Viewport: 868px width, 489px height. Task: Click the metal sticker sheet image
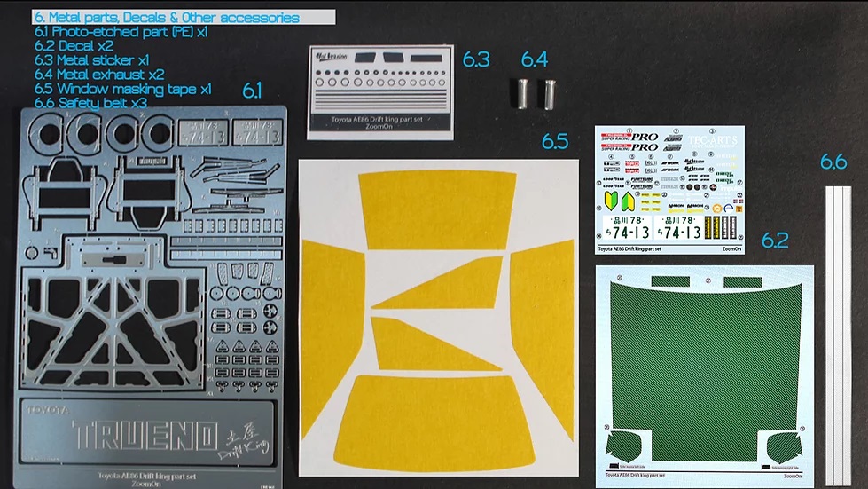[x=380, y=92]
